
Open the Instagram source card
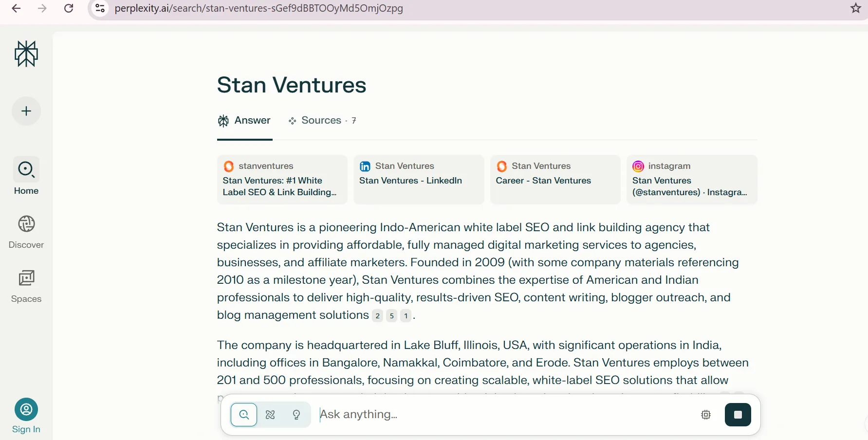coord(692,180)
